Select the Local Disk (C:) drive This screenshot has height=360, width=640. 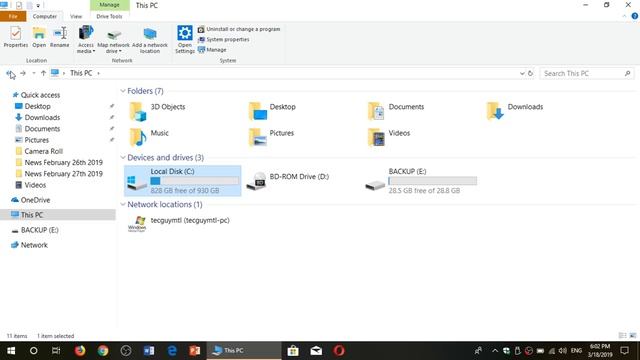click(x=182, y=181)
